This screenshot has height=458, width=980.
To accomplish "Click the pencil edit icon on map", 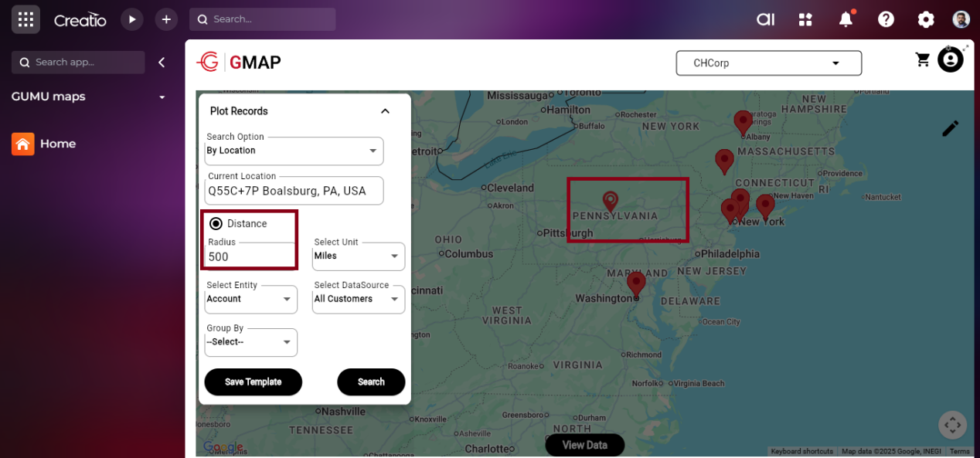I will tap(951, 128).
